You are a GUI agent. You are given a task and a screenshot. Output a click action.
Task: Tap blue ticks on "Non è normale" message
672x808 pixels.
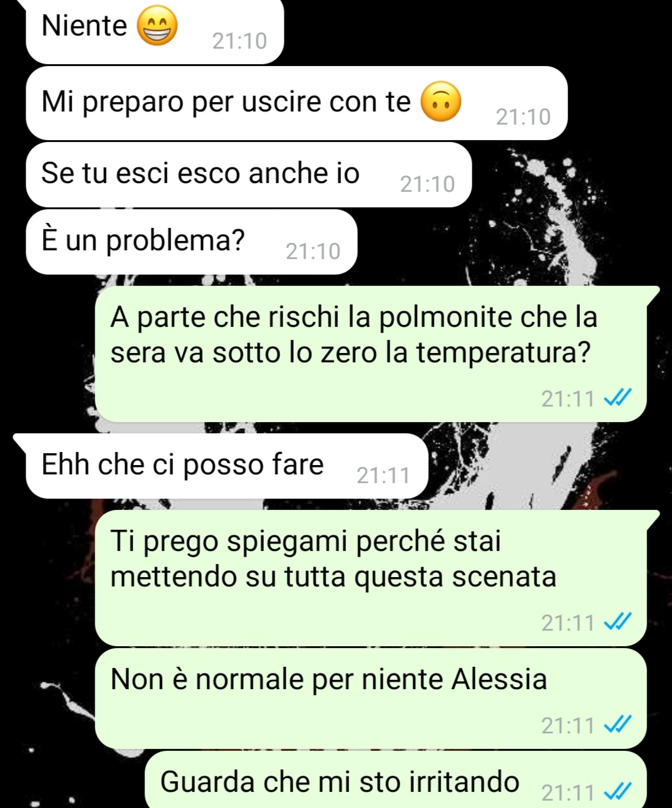point(618,725)
